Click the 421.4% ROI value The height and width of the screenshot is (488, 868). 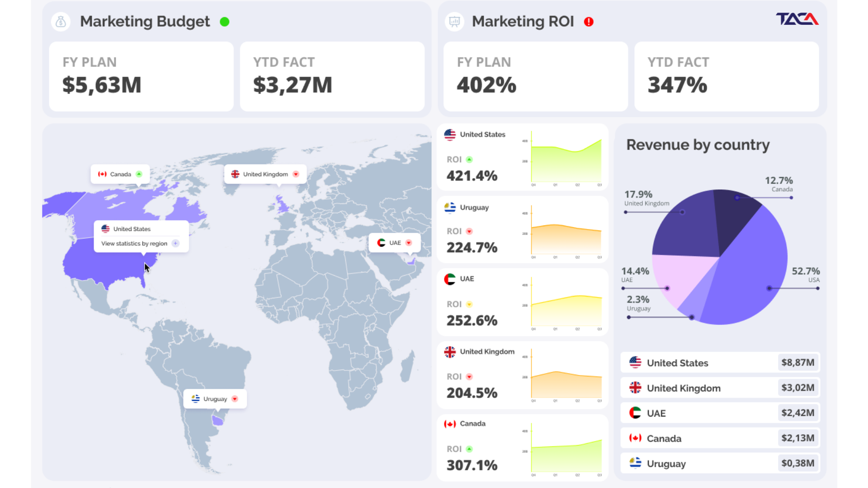472,175
